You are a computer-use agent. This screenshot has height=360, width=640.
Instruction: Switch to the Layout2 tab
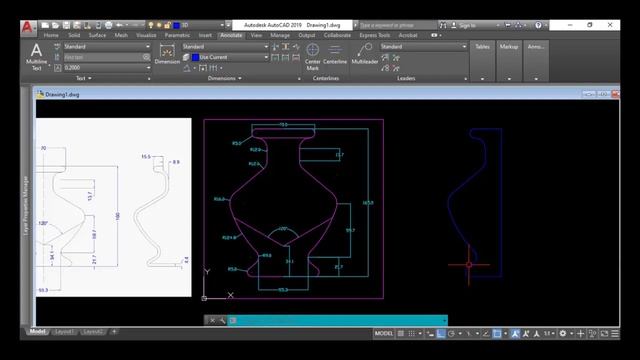[93, 331]
